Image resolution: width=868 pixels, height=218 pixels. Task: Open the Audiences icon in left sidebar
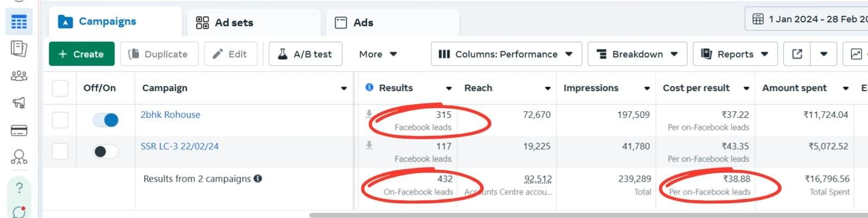pyautogui.click(x=19, y=76)
